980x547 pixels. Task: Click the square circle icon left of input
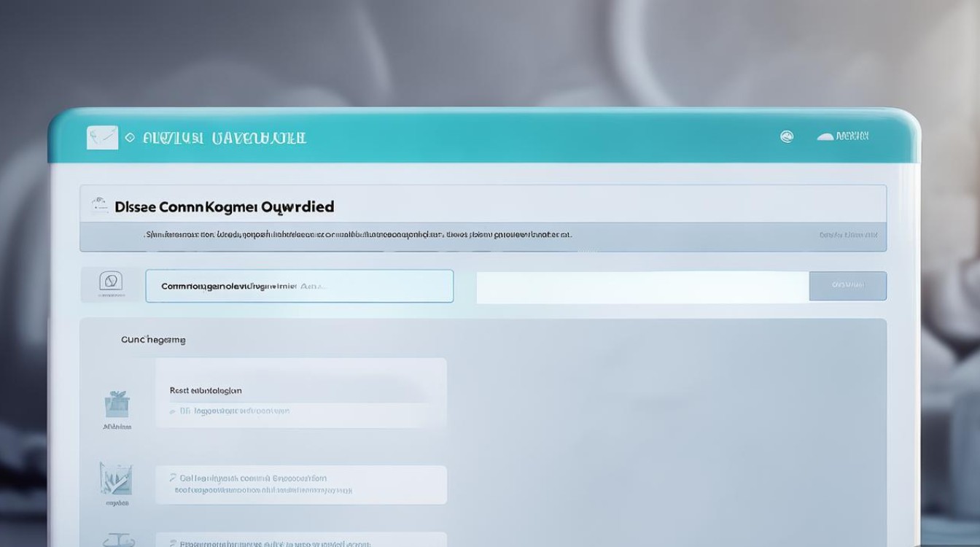tap(111, 282)
